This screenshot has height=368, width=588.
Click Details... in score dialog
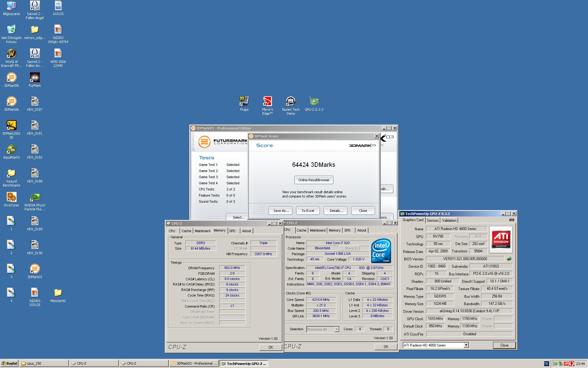click(336, 211)
